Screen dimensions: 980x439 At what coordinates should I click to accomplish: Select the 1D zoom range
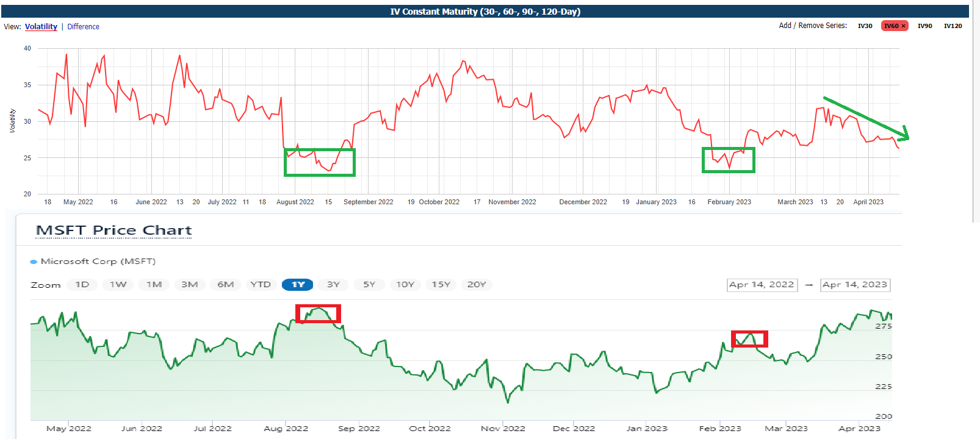82,285
